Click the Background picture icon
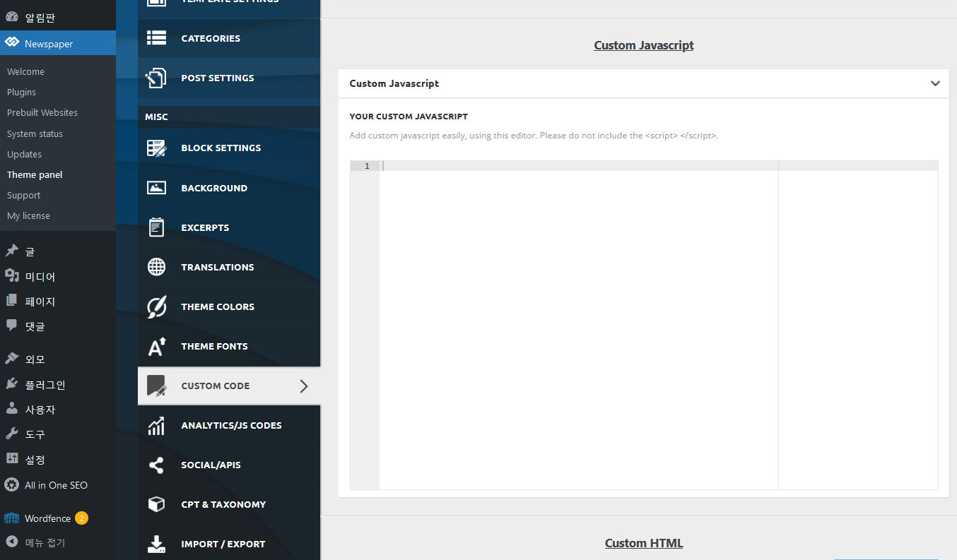Image resolution: width=957 pixels, height=560 pixels. [x=156, y=188]
